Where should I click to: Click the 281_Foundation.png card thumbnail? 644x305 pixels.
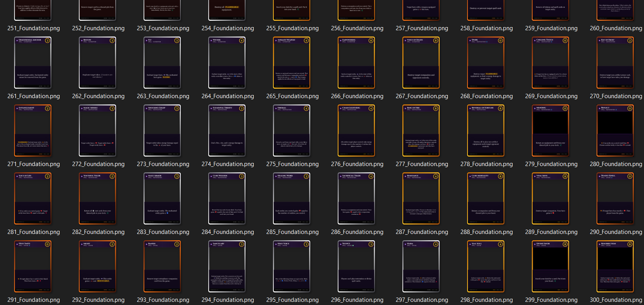33,199
